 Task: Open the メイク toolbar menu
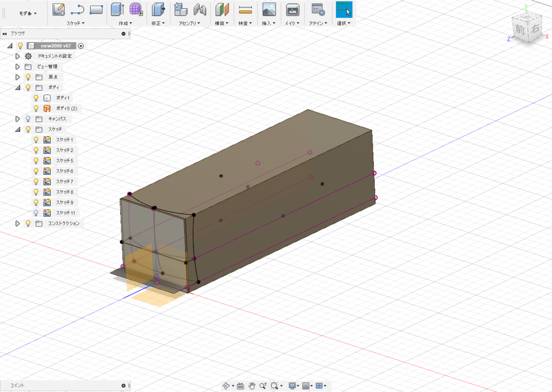point(292,23)
